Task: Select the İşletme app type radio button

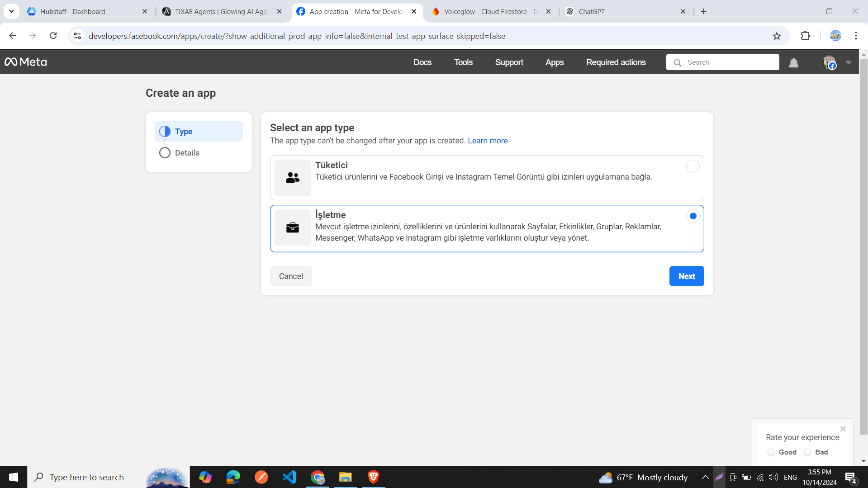Action: click(x=693, y=216)
